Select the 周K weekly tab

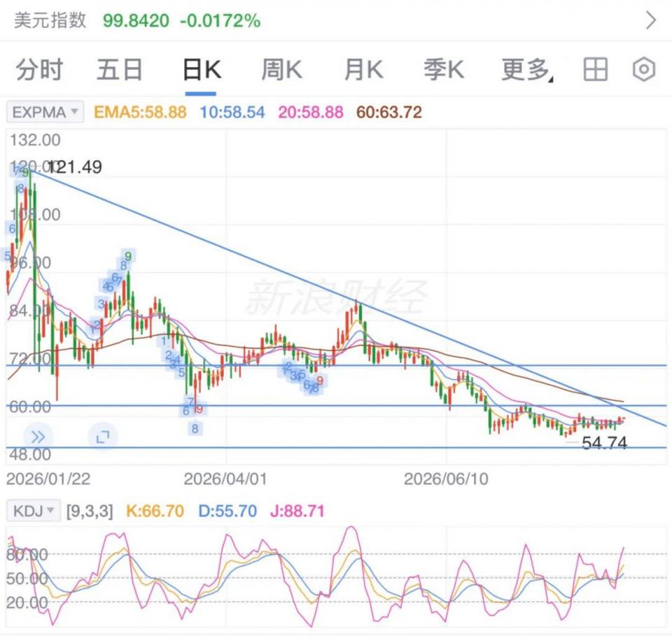tap(281, 69)
